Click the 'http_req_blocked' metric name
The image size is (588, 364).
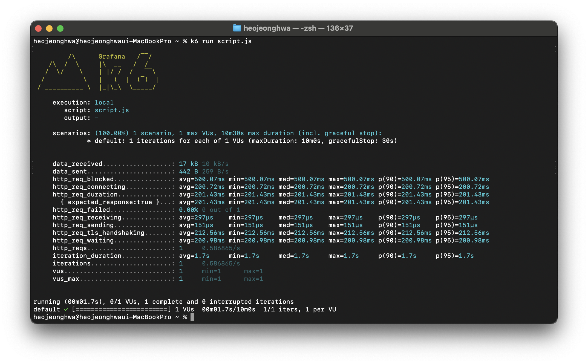click(83, 179)
